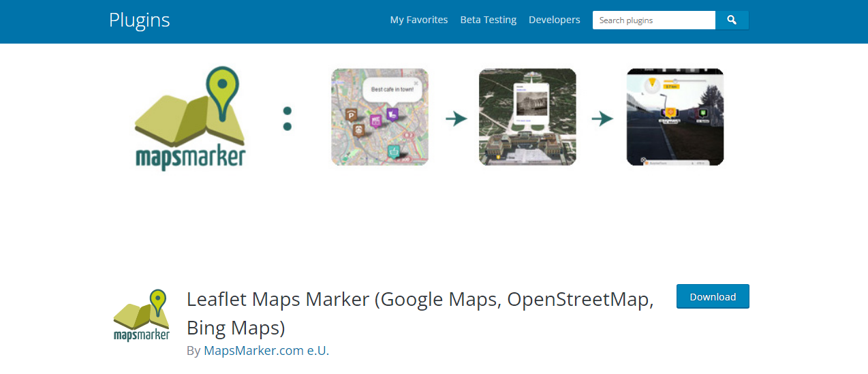Go to Developers page
868x374 pixels.
click(555, 20)
